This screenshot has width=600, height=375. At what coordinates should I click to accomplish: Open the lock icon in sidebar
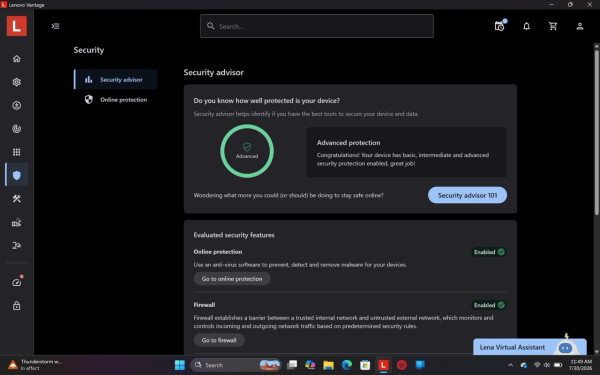pos(16,306)
